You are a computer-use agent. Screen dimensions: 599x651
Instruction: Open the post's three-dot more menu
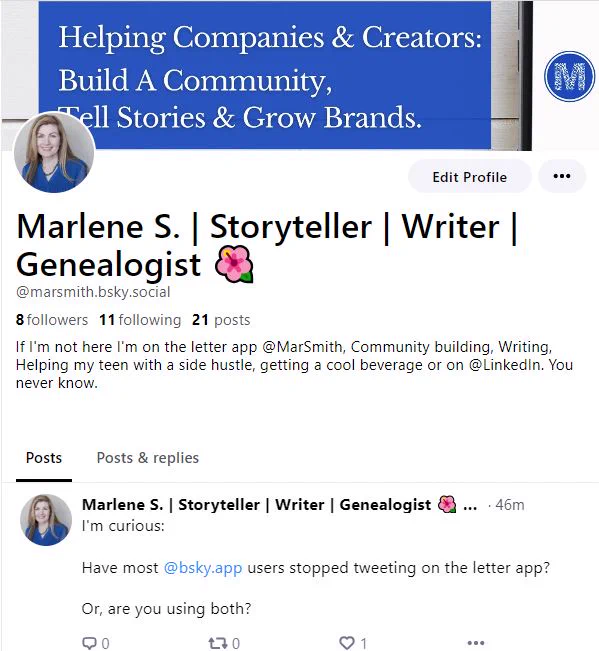(x=475, y=643)
